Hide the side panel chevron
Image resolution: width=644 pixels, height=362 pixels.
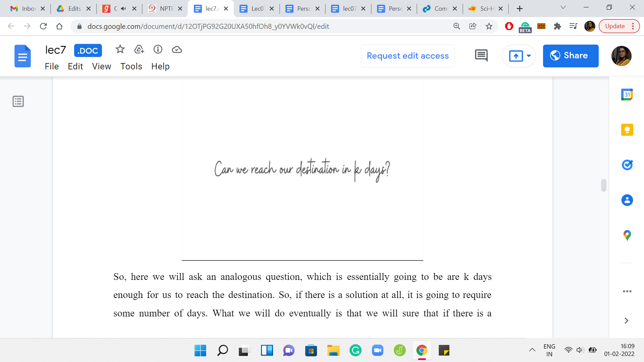pos(626,321)
